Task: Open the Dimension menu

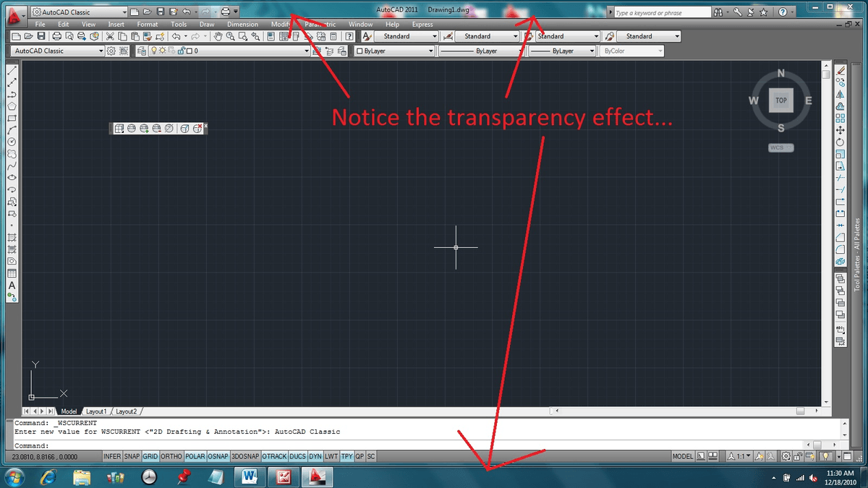Action: pos(242,25)
